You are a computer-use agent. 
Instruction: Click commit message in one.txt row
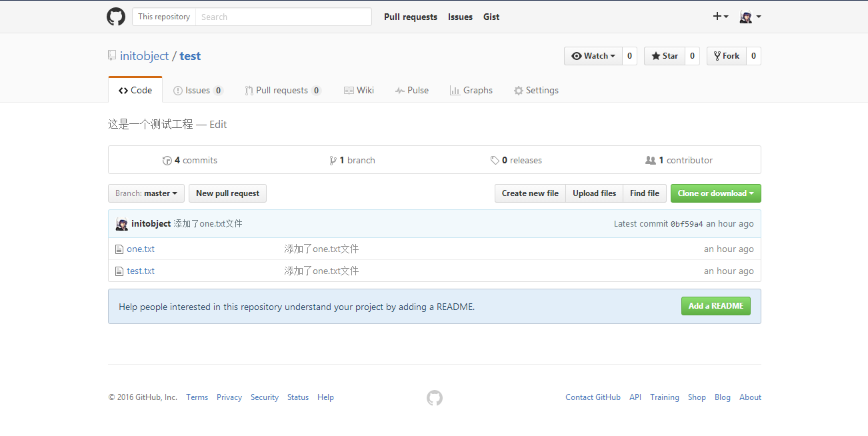coord(321,249)
